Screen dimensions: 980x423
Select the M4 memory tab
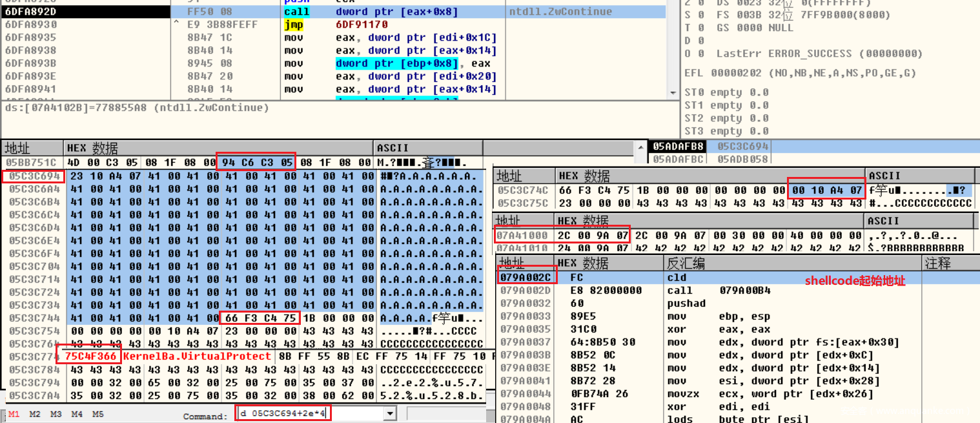(x=77, y=414)
